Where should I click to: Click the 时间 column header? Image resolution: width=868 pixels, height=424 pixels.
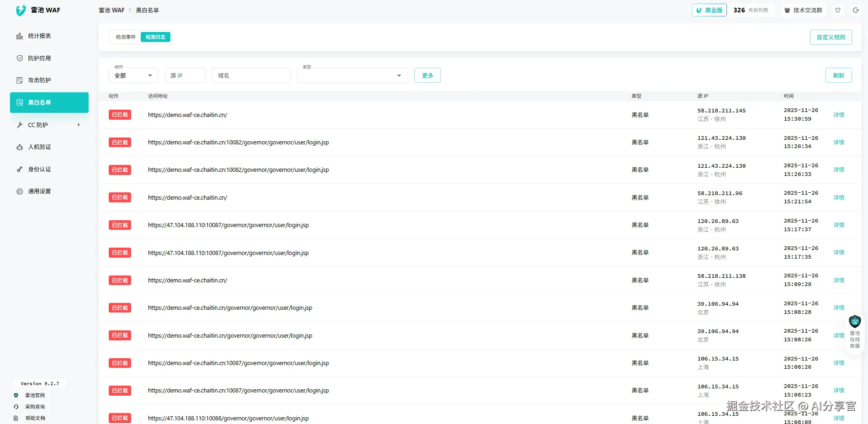click(789, 96)
